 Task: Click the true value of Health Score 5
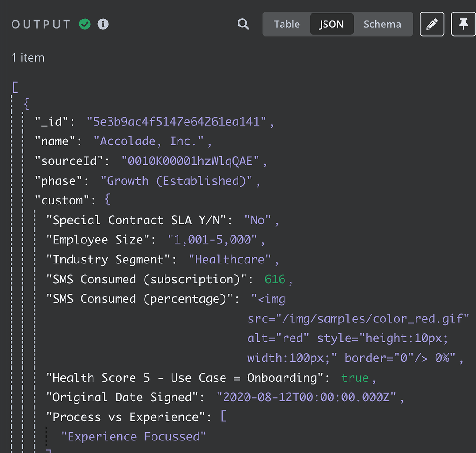tap(355, 377)
